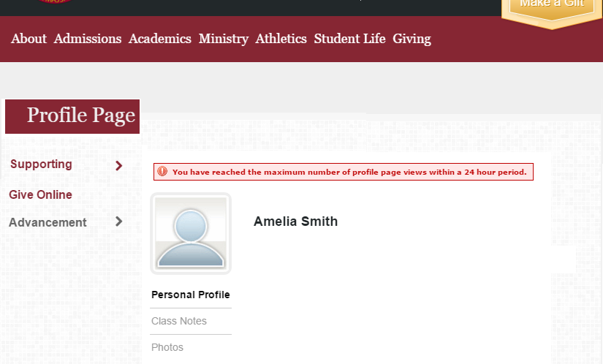This screenshot has height=364, width=603.
Task: Open the Student Life menu
Action: 349,39
